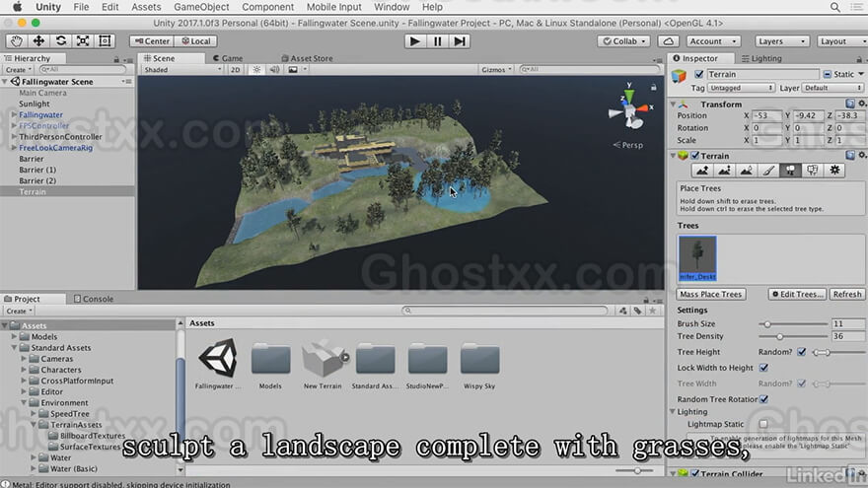Adjust the asset icon size slider

[x=635, y=471]
